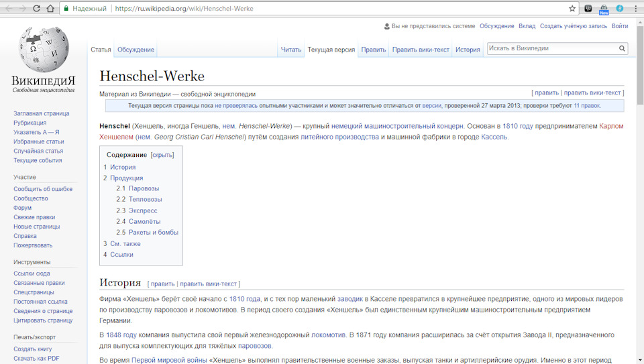Open the extension icon with New badge
644x364 pixels.
coord(604,9)
